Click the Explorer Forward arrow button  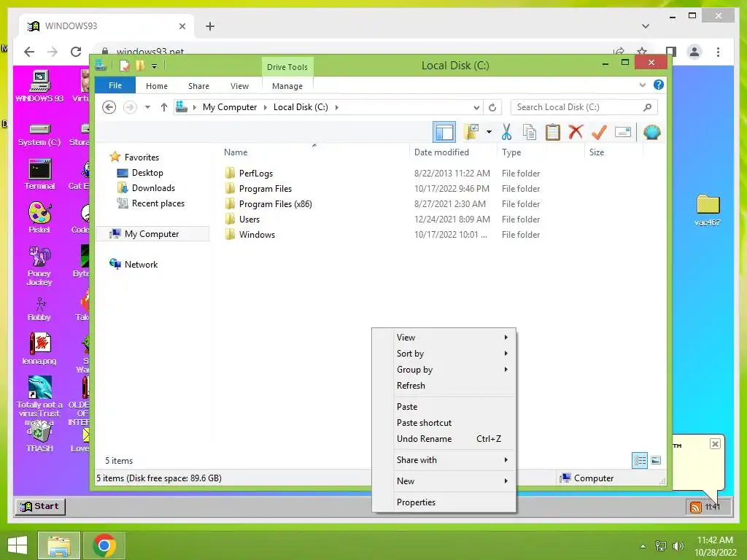[x=130, y=107]
